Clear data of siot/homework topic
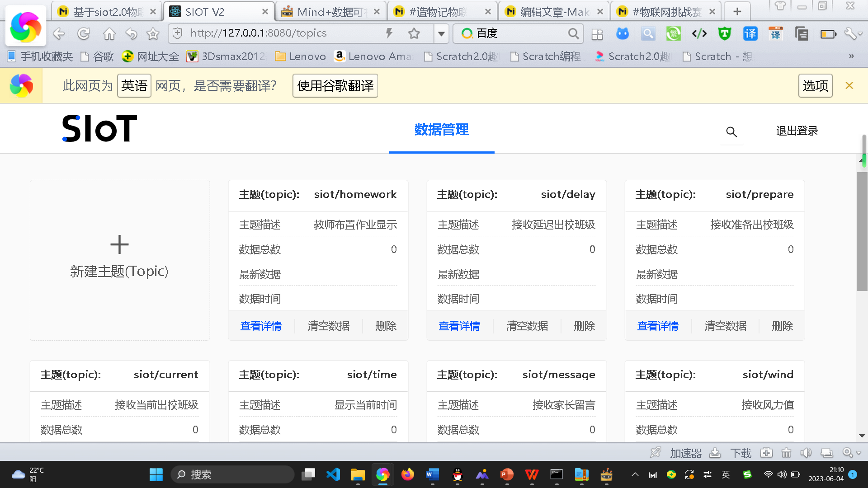 329,326
